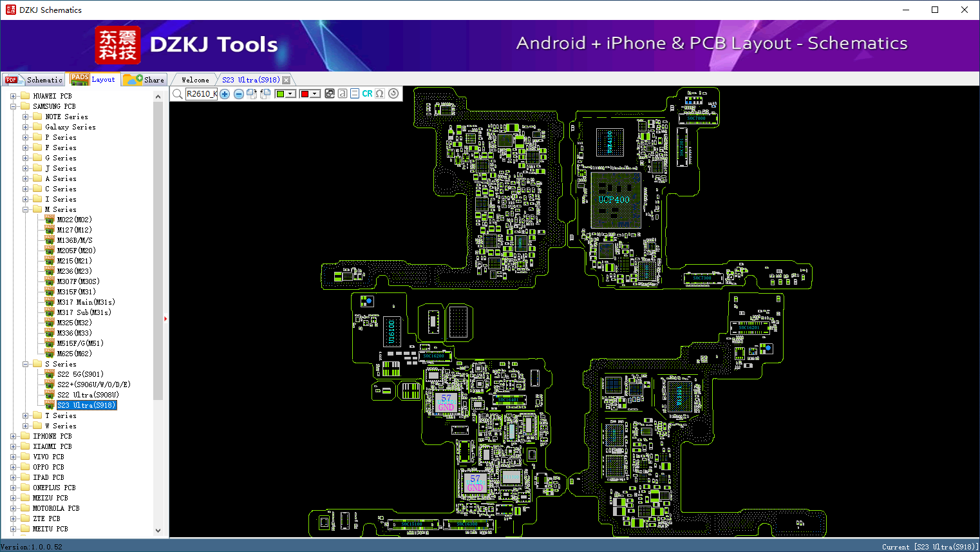980x552 pixels.
Task: Collapse the SAMSUNG PCB folder
Action: [13, 106]
